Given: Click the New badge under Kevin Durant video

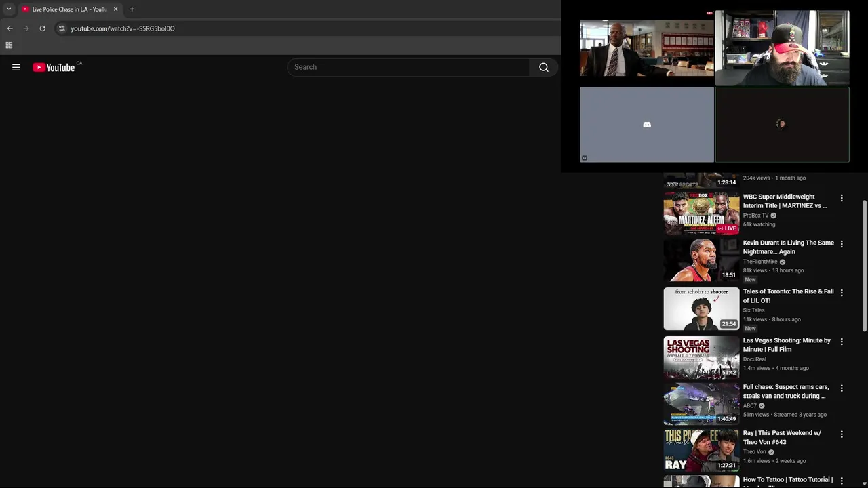Looking at the screenshot, I should [750, 279].
